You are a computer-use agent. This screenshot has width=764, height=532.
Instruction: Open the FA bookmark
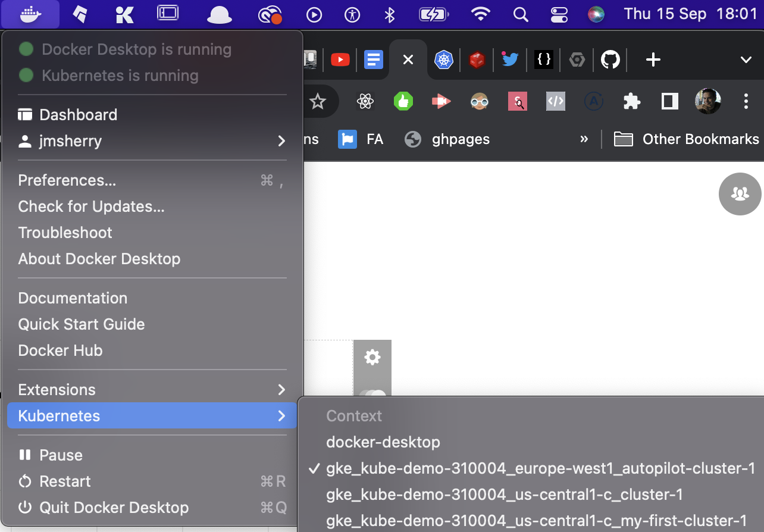point(361,139)
